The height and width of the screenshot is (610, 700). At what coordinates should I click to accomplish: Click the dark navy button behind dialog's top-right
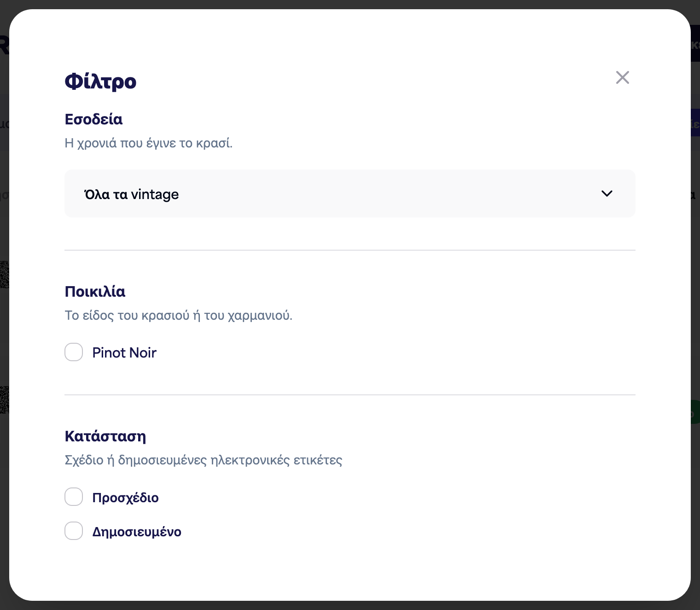[x=695, y=43]
